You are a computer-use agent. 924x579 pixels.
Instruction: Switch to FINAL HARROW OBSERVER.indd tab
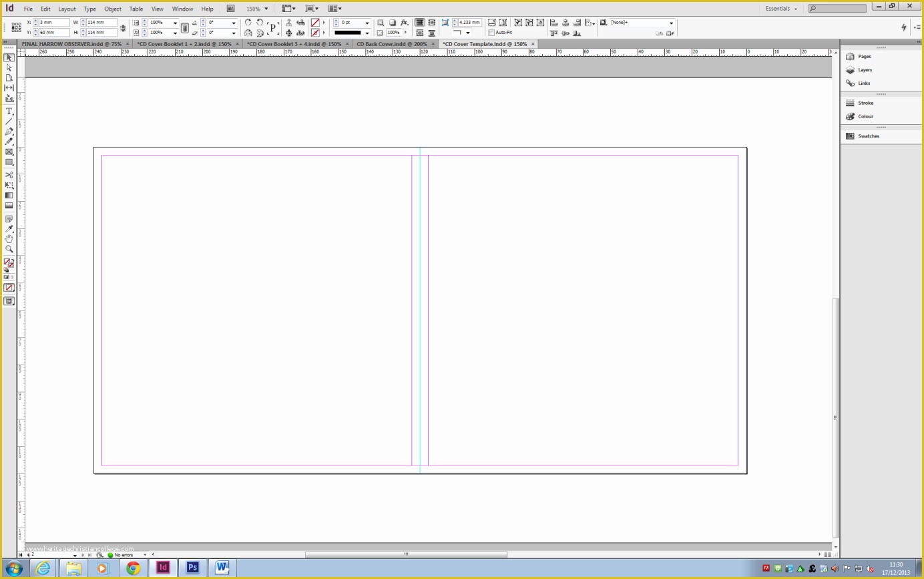(x=71, y=44)
